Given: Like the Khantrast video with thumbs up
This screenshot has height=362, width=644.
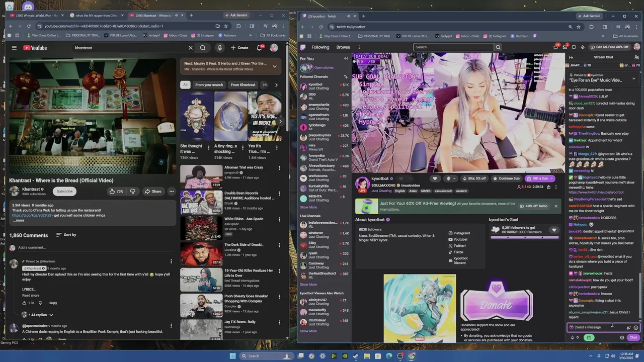Looking at the screenshot, I should (x=116, y=191).
